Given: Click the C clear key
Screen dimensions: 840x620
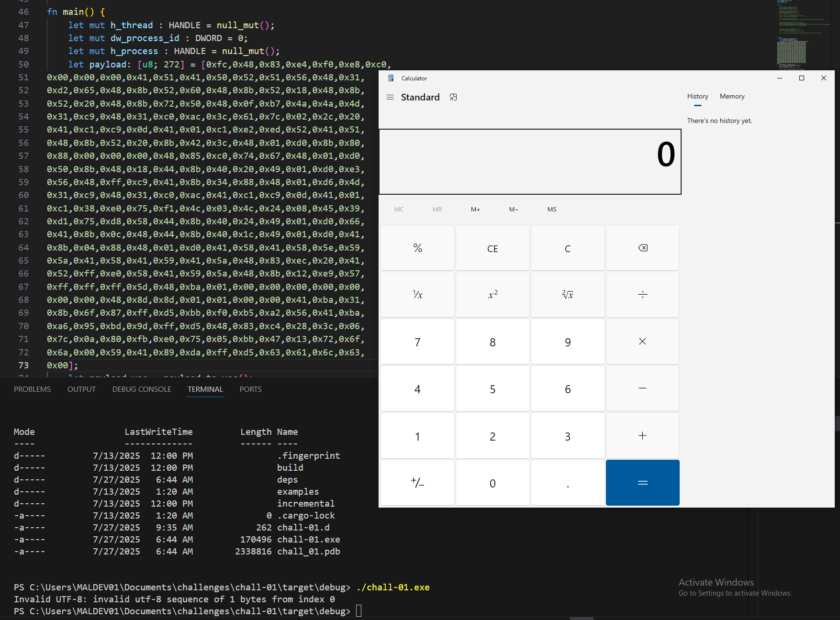Looking at the screenshot, I should point(568,248).
